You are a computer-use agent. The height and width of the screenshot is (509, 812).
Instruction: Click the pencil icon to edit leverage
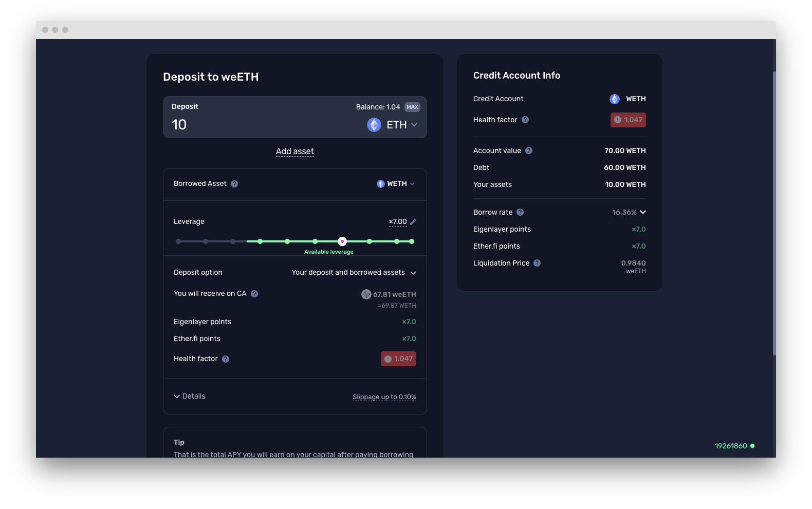click(x=413, y=222)
